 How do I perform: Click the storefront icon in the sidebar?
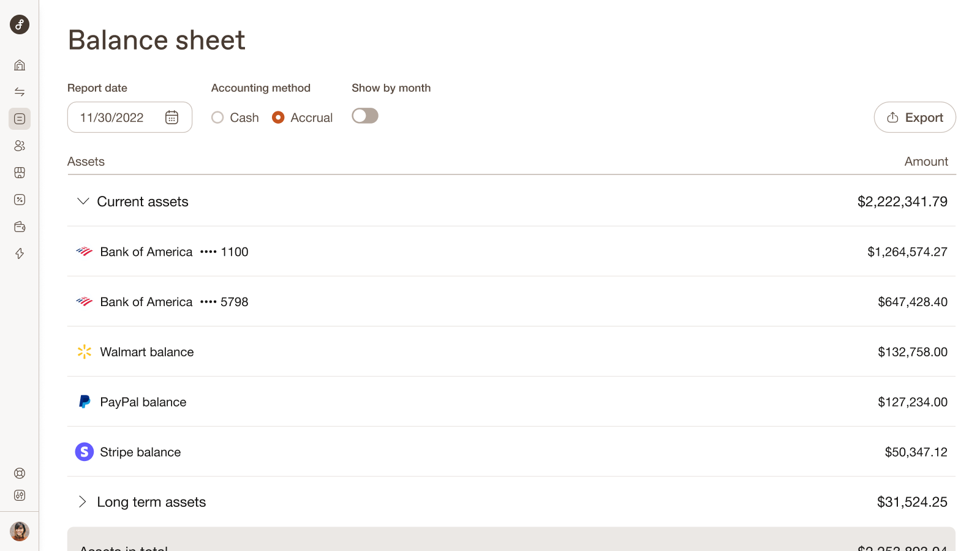(20, 173)
